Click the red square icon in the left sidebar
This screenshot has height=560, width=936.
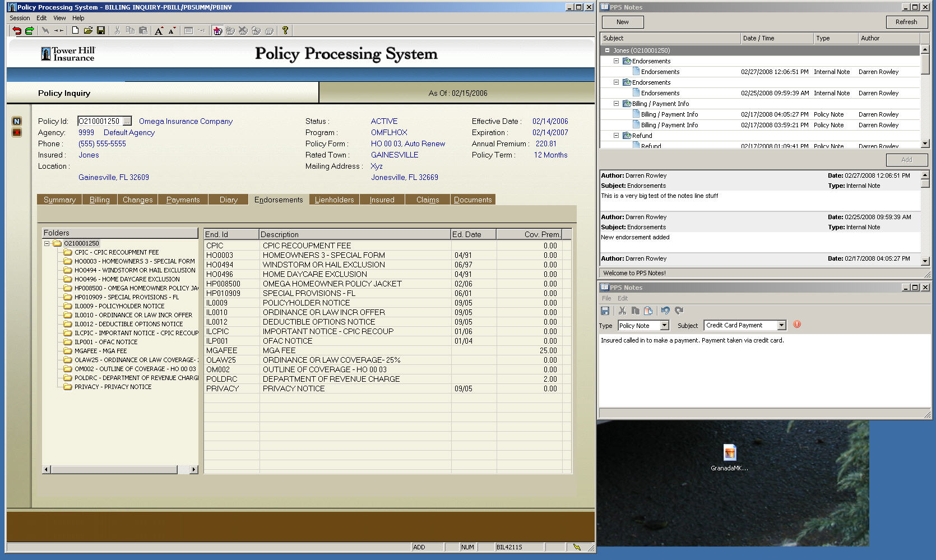pyautogui.click(x=17, y=132)
